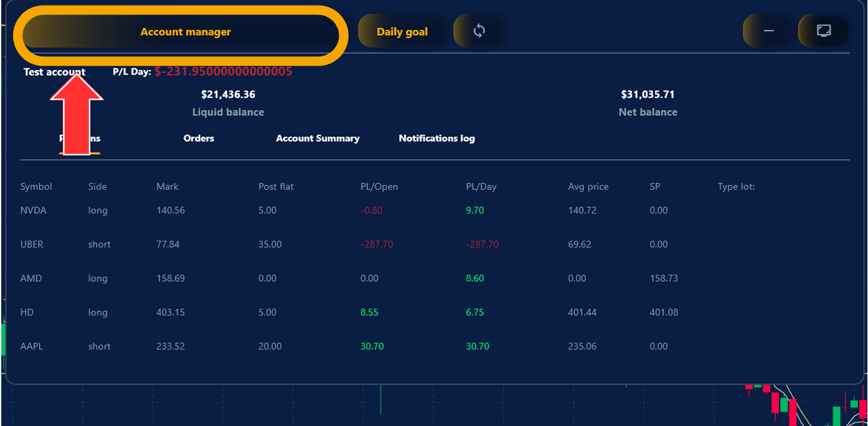Click the PL/Day column header

pyautogui.click(x=481, y=187)
